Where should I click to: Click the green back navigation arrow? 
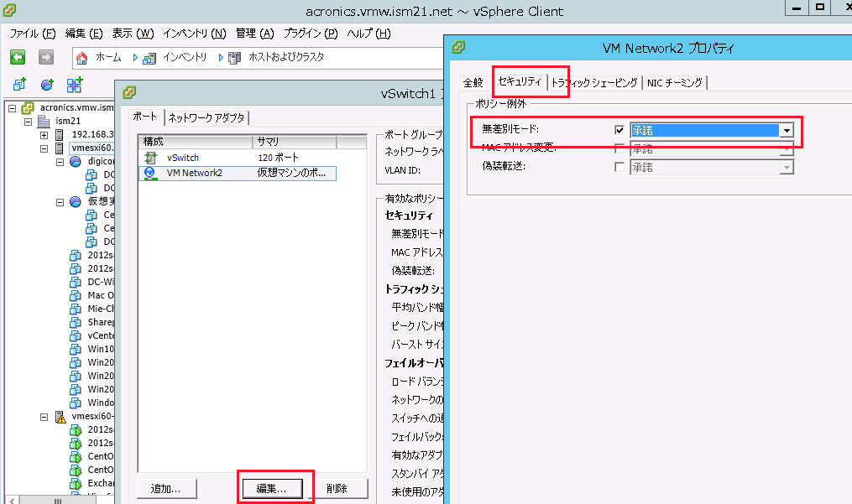tap(18, 57)
